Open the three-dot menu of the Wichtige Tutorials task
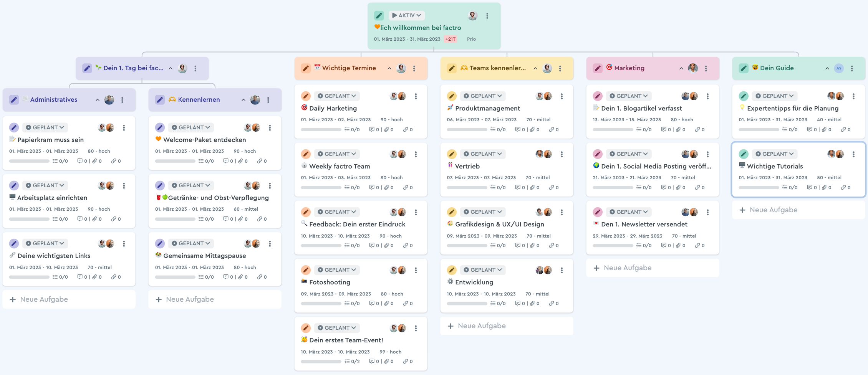This screenshot has width=868, height=375. (853, 154)
